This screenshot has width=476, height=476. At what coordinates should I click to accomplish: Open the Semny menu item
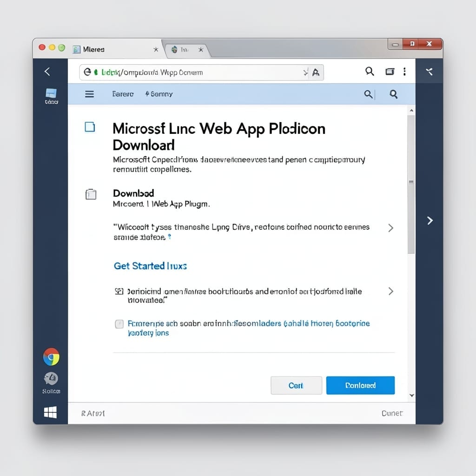click(x=159, y=94)
